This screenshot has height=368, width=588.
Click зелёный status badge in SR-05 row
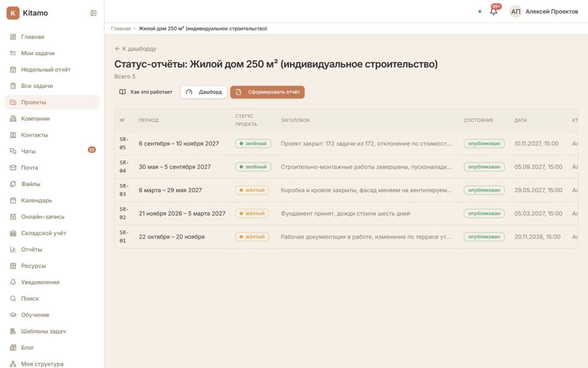(253, 143)
